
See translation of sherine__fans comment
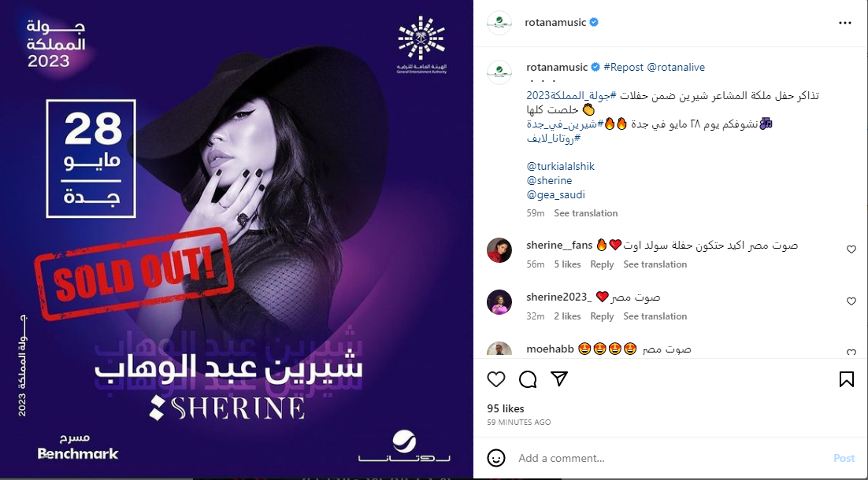655,264
